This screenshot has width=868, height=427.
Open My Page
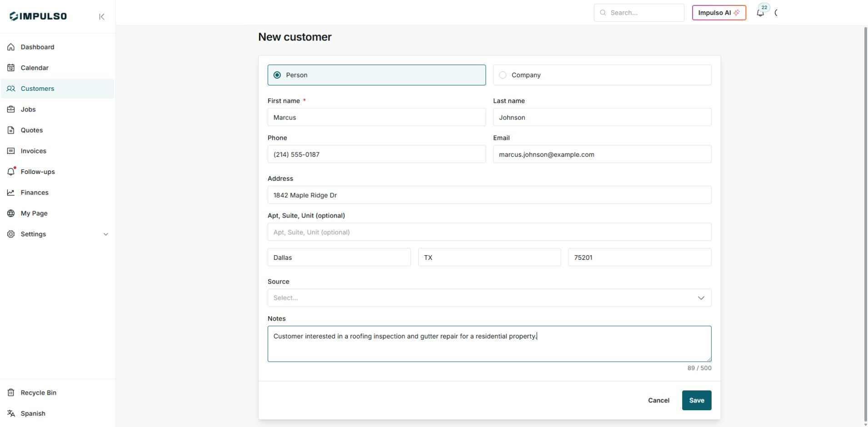57,213
